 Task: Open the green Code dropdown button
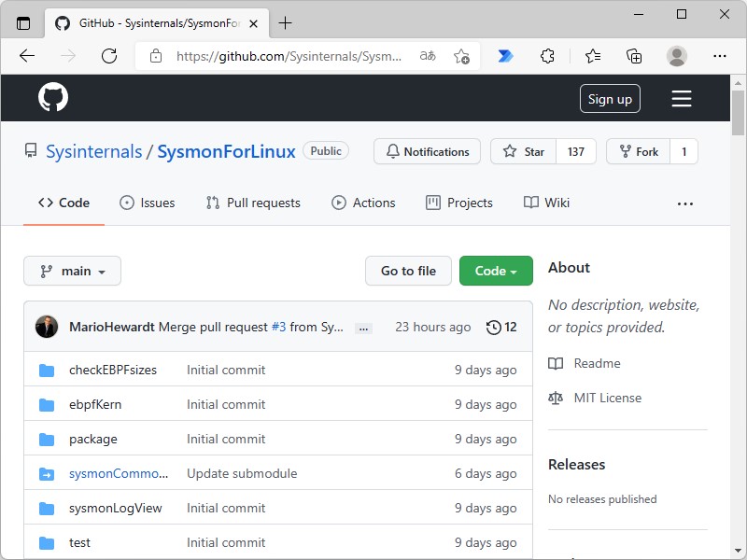pos(496,271)
